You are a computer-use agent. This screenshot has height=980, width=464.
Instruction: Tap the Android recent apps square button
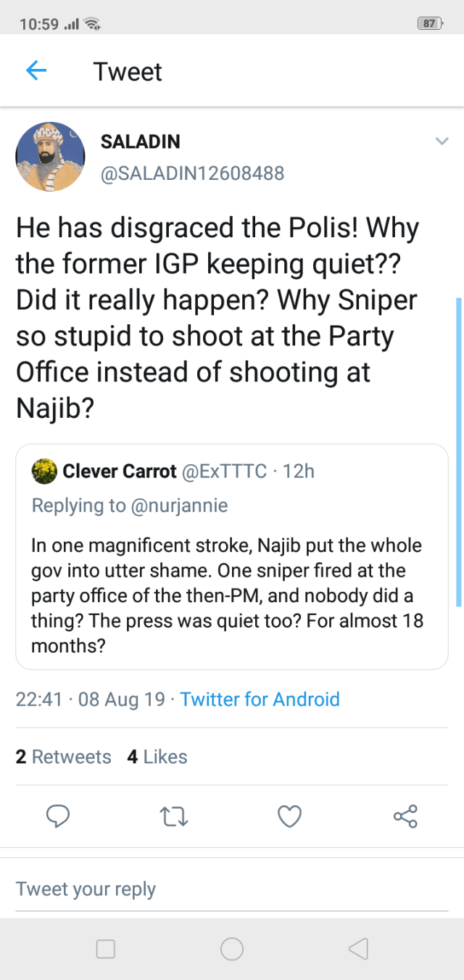point(106,949)
